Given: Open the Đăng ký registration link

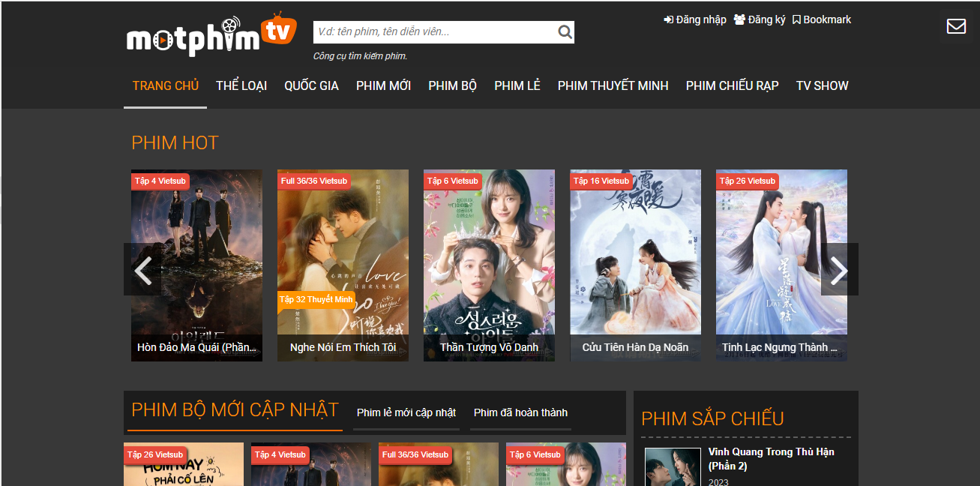Looking at the screenshot, I should point(760,19).
